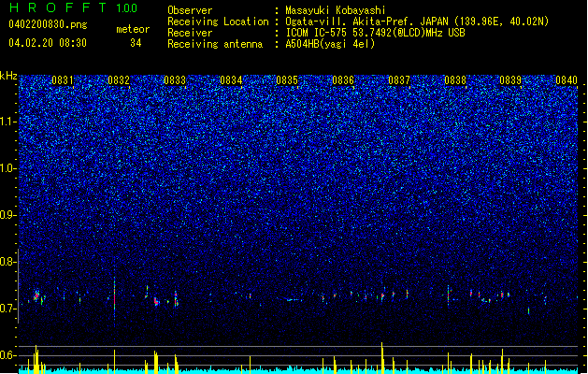Image resolution: width=588 pixels, height=374 pixels.
Task: Click the 0839 time axis marker
Action: pos(510,80)
